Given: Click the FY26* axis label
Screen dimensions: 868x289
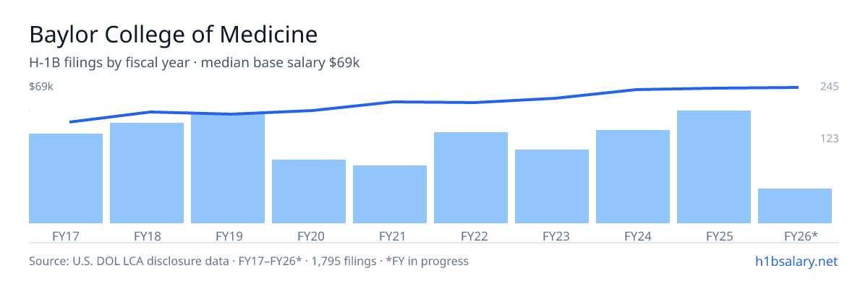Looking at the screenshot, I should click(x=801, y=236).
